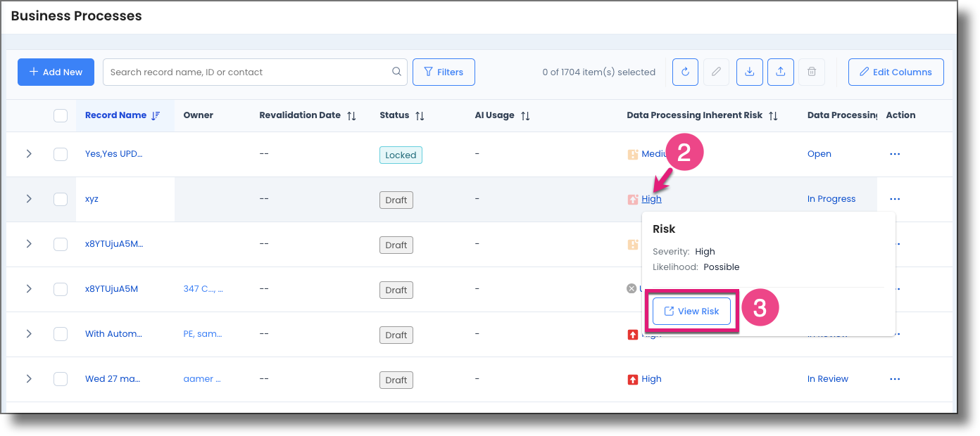
Task: Click the Owner column header
Action: click(198, 115)
